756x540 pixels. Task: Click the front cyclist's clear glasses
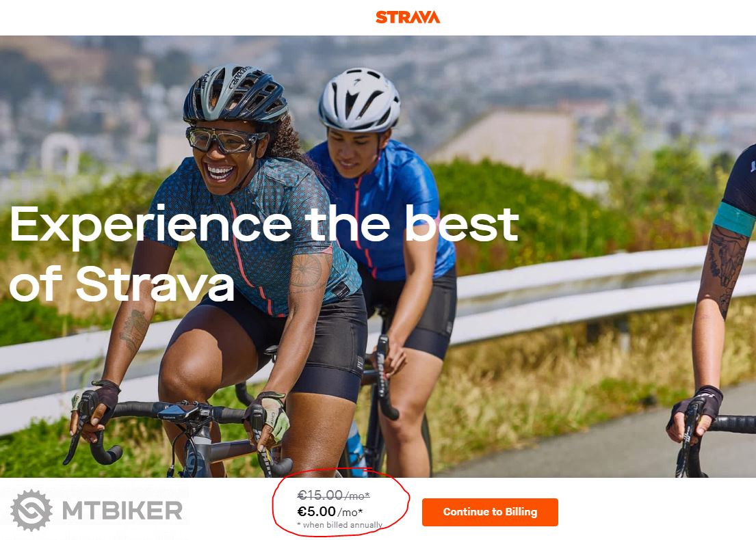pyautogui.click(x=224, y=139)
